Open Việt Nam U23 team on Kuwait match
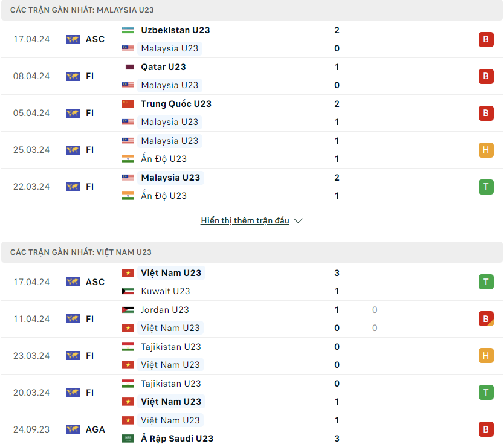Screen dimensions: 504x447 pyautogui.click(x=171, y=273)
